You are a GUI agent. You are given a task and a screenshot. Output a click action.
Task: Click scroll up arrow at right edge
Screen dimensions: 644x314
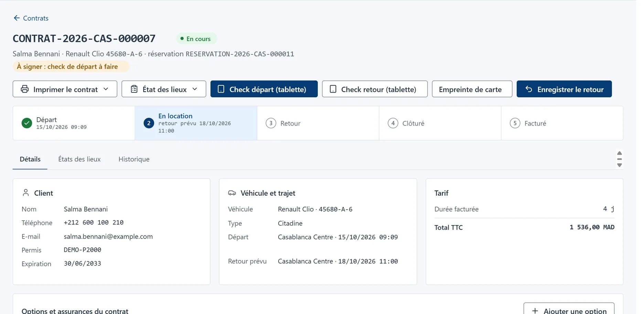619,153
